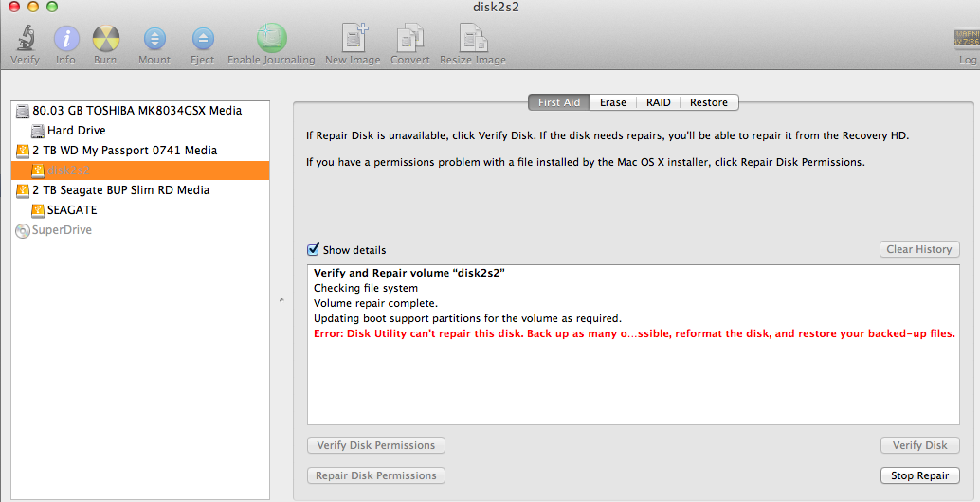The image size is (980, 502).
Task: Click the Verify Disk button
Action: [920, 445]
